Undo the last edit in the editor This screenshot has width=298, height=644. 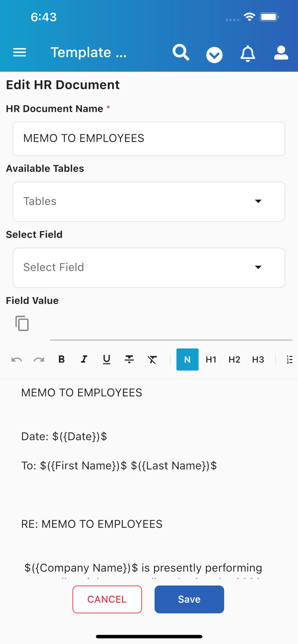[x=17, y=359]
